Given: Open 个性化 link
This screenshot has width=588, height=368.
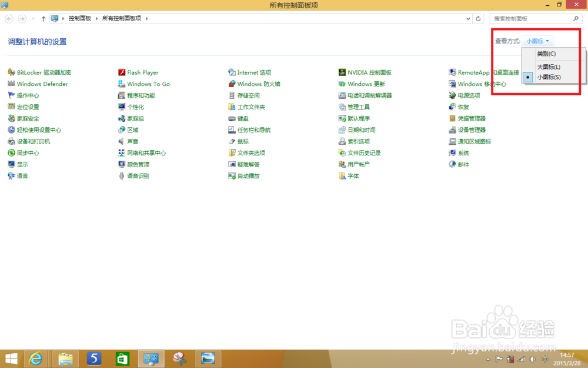Looking at the screenshot, I should (135, 107).
